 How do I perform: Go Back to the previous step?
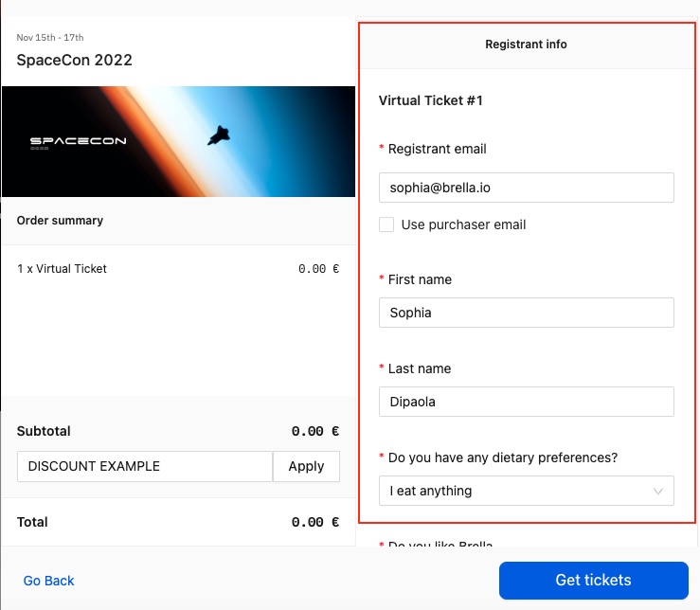point(48,581)
